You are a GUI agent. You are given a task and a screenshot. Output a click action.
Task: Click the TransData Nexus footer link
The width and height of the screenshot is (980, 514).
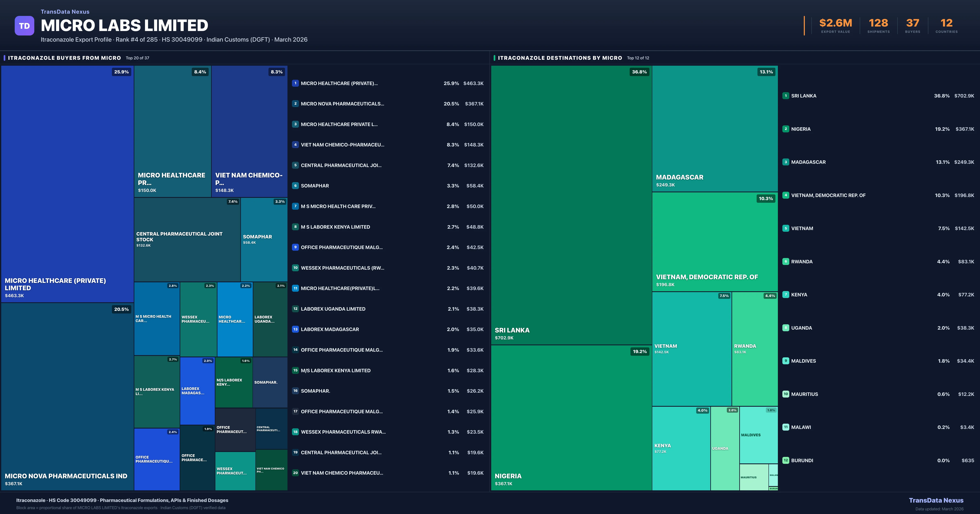coord(936,500)
